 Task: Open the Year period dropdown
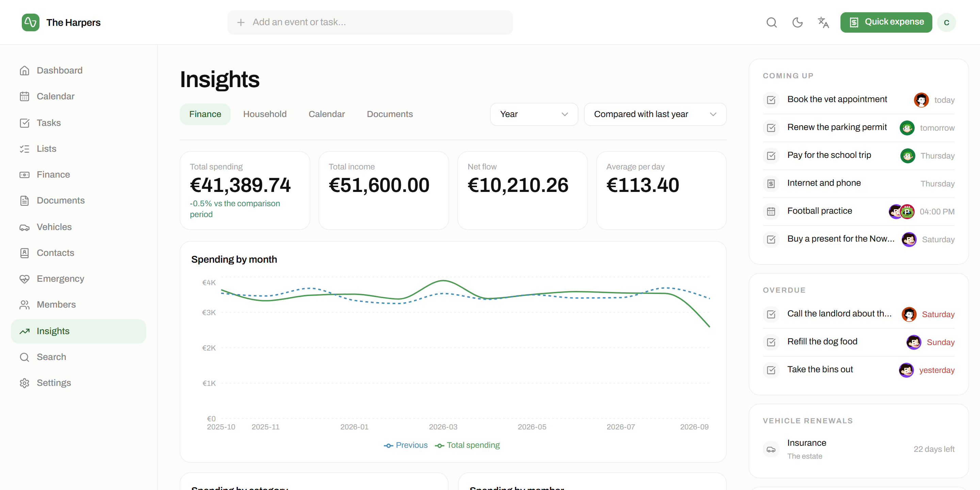coord(534,114)
